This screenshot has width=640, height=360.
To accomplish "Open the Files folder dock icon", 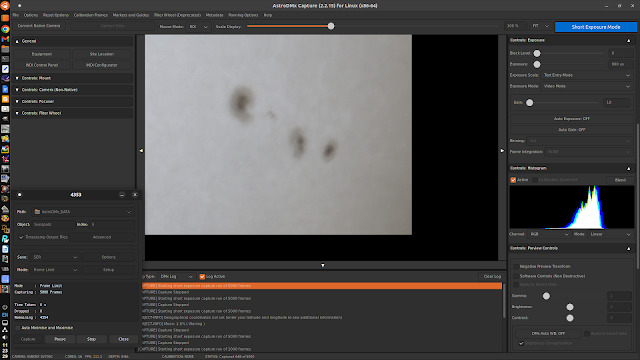I will tap(5, 49).
